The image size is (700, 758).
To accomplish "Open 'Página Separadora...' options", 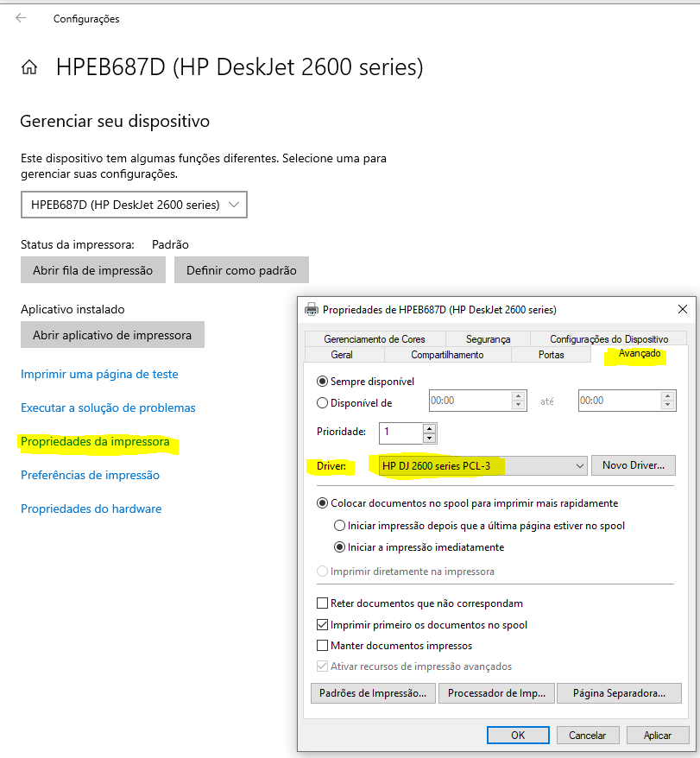I will 619,693.
